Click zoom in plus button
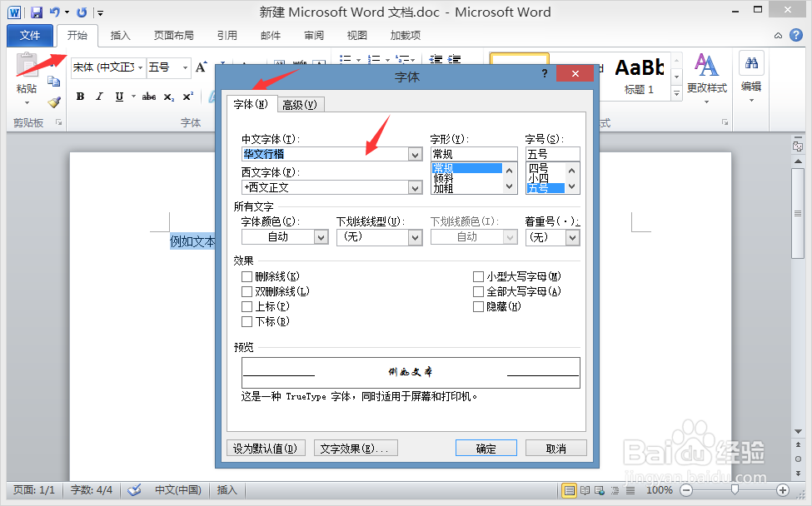The width and height of the screenshot is (812, 506). pos(783,490)
